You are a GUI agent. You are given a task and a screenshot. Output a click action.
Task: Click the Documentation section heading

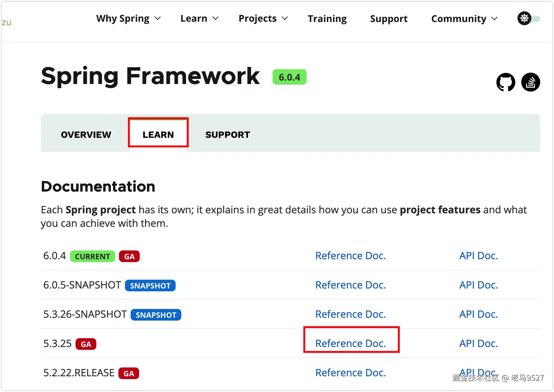coord(98,187)
